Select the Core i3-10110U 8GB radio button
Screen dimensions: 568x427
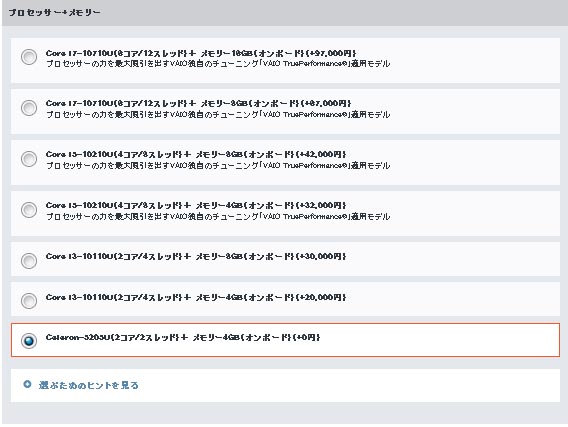(29, 261)
